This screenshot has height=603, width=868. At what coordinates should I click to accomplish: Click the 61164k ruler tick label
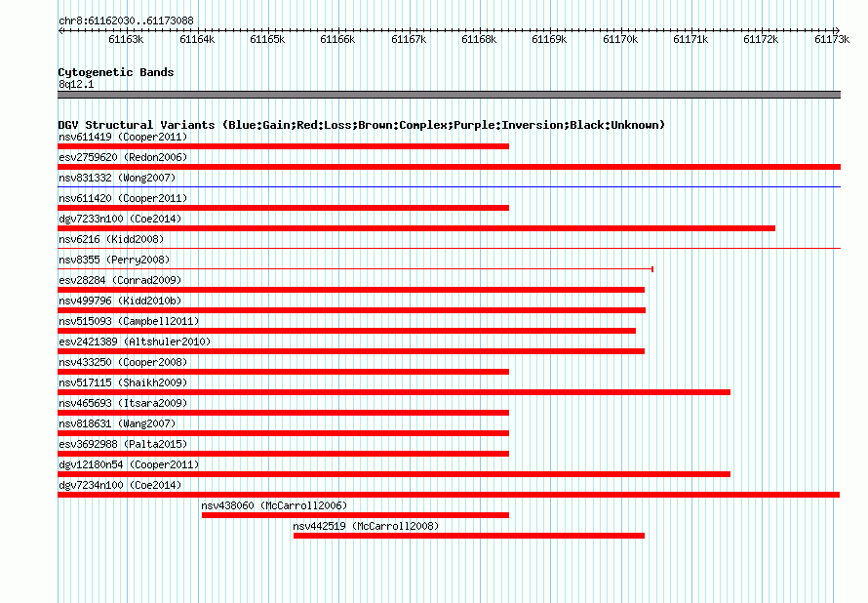197,39
